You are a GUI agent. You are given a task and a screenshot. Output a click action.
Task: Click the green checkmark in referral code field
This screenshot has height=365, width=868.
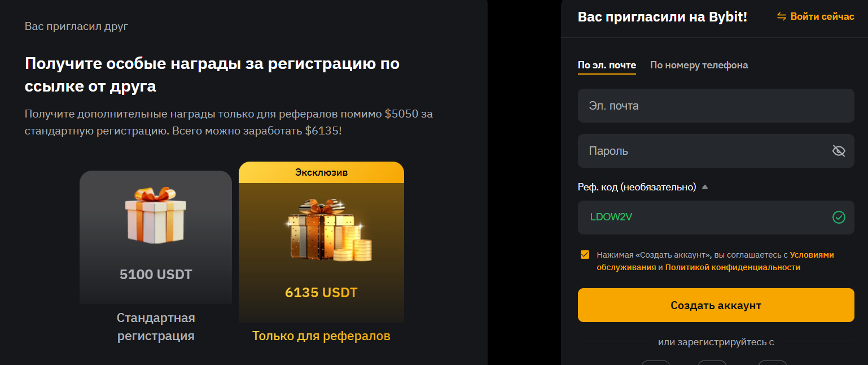click(839, 218)
